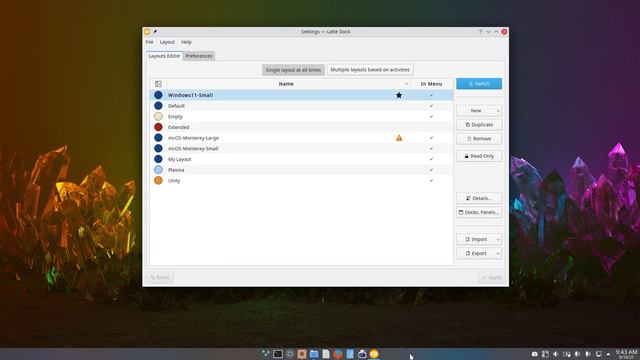Click the question mark help title button
Viewport: 640px width, 360px height.
[x=480, y=31]
